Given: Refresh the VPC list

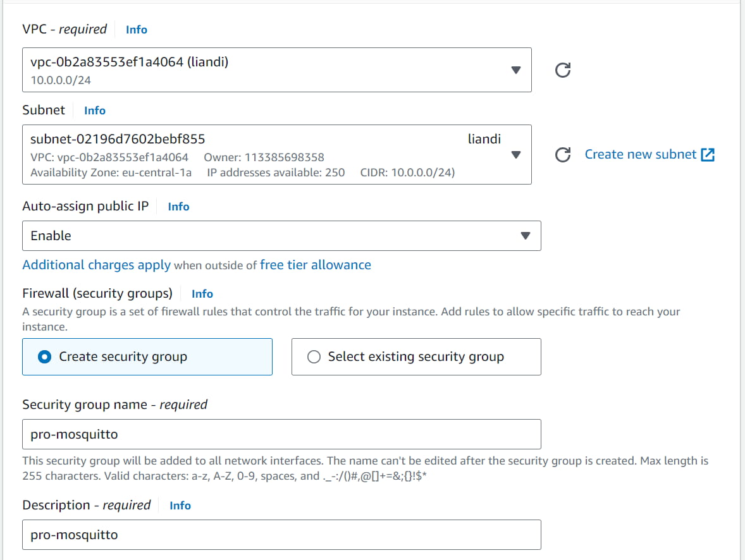Looking at the screenshot, I should 562,70.
